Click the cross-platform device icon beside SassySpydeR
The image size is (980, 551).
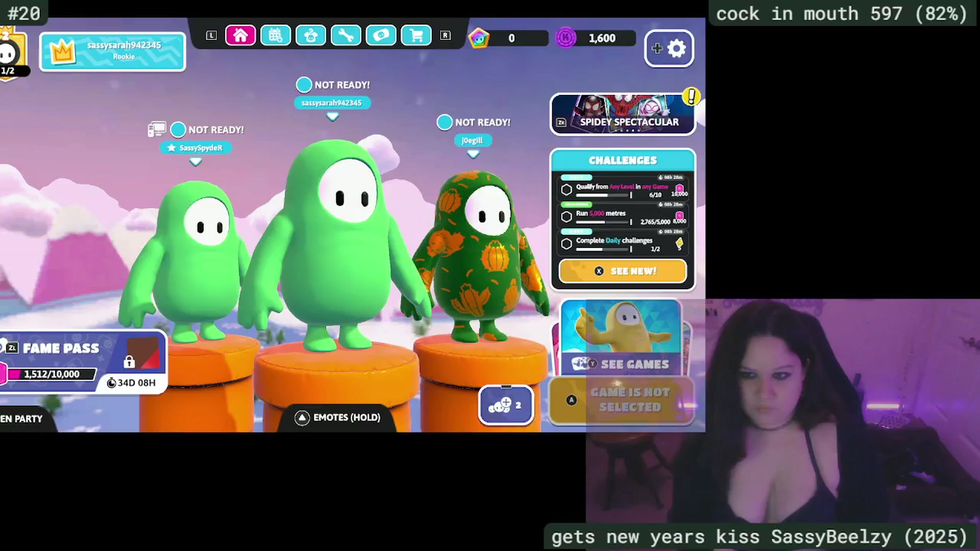[x=157, y=129]
